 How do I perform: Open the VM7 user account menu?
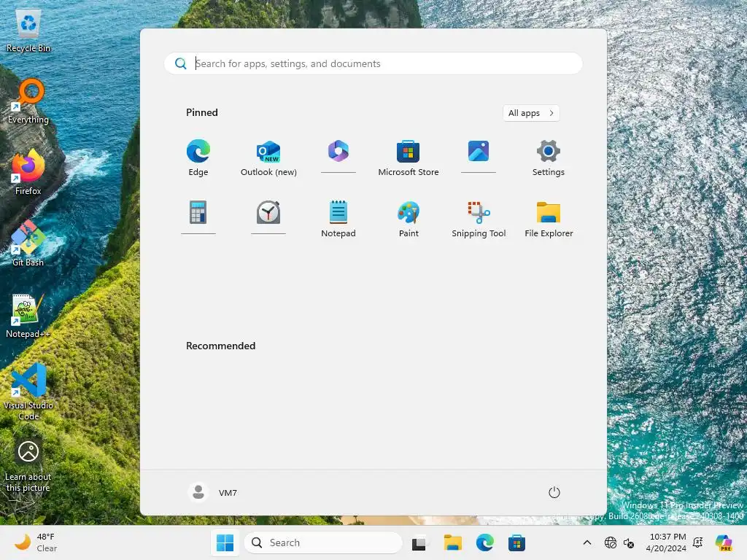pyautogui.click(x=212, y=492)
